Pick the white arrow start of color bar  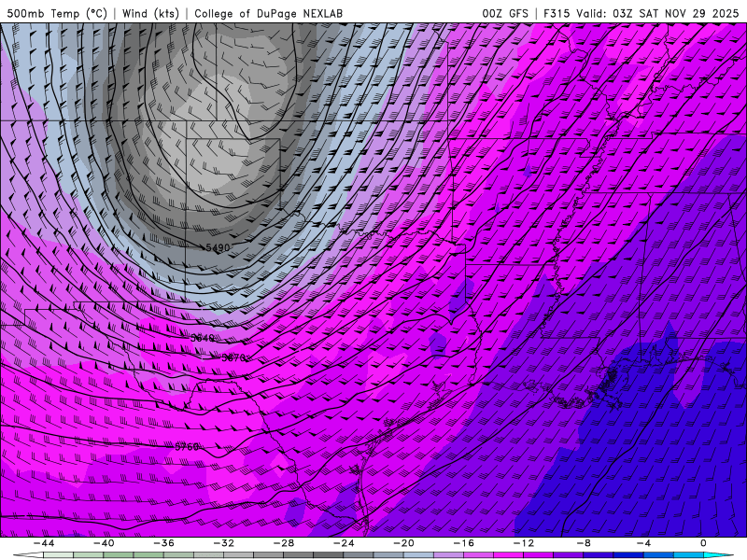[28, 555]
